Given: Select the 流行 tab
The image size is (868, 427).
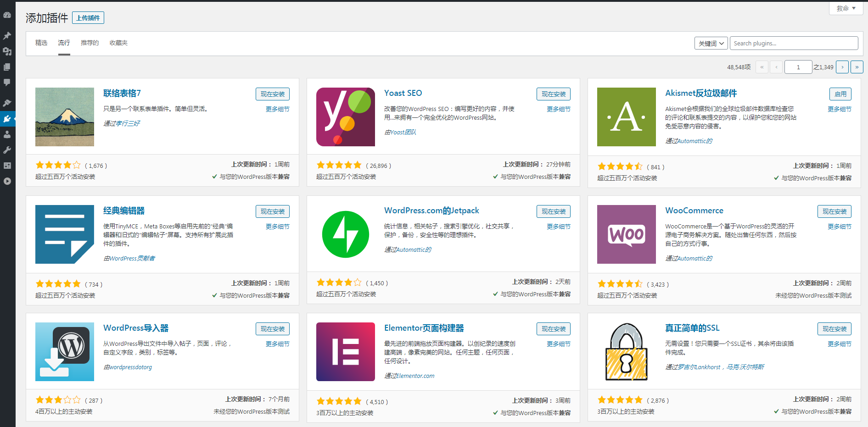Looking at the screenshot, I should (64, 43).
